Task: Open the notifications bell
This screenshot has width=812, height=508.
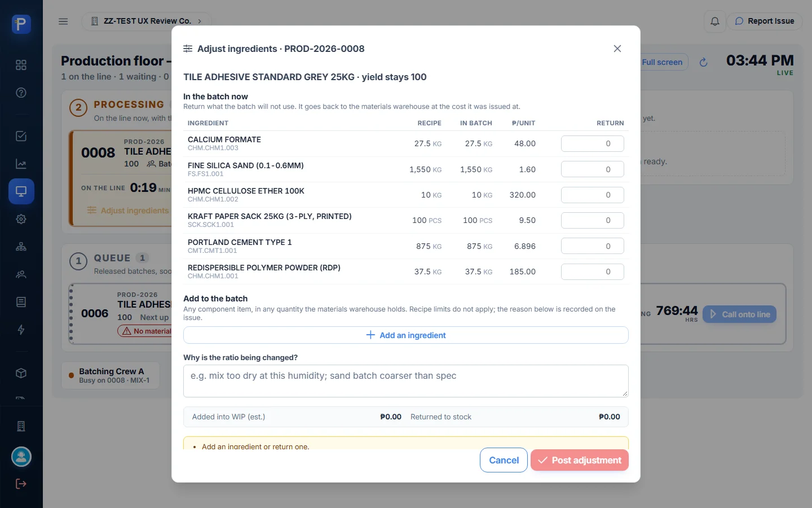Action: tap(714, 21)
